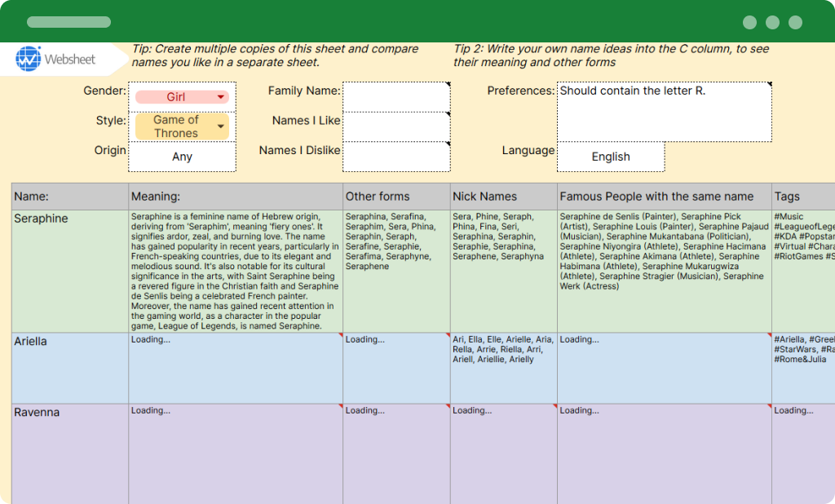835x504 pixels.
Task: Click note marker on Names I Dislike field
Action: [x=448, y=144]
